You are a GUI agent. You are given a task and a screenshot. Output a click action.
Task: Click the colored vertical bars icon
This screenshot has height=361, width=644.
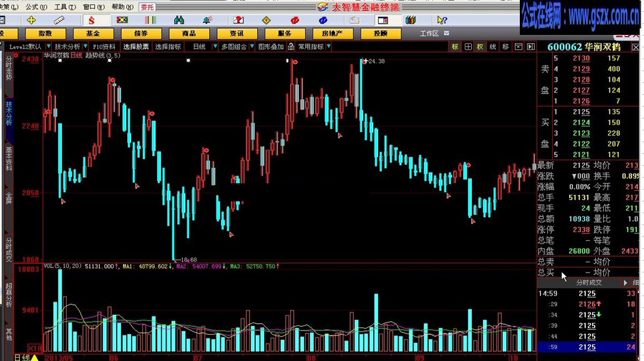(150, 20)
